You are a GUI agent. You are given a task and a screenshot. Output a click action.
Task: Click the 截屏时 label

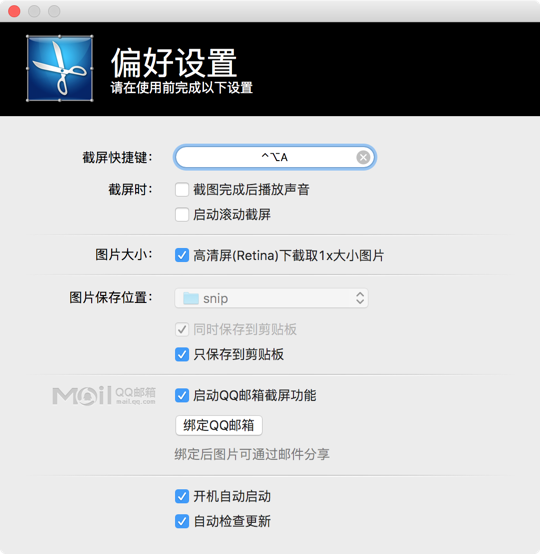tap(130, 190)
